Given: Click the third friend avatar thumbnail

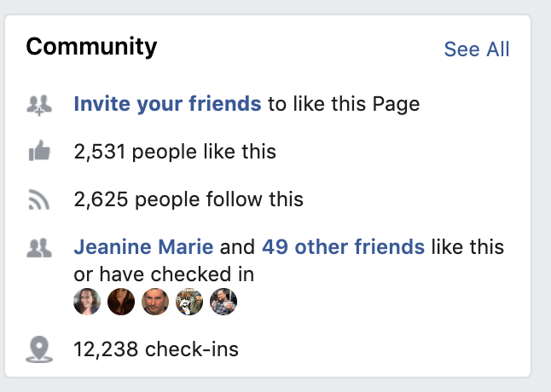Looking at the screenshot, I should 155,302.
